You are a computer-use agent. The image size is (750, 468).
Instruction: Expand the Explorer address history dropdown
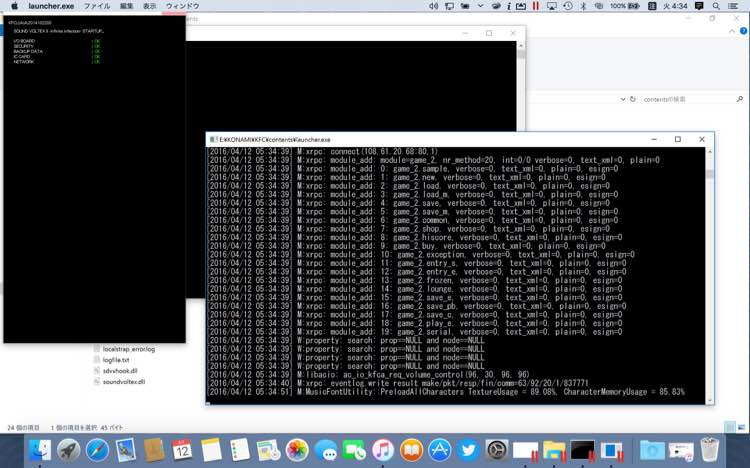[x=623, y=99]
